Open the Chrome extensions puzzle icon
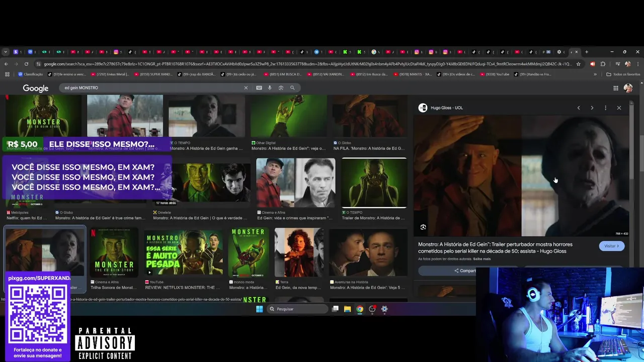644x362 pixels. click(x=603, y=64)
